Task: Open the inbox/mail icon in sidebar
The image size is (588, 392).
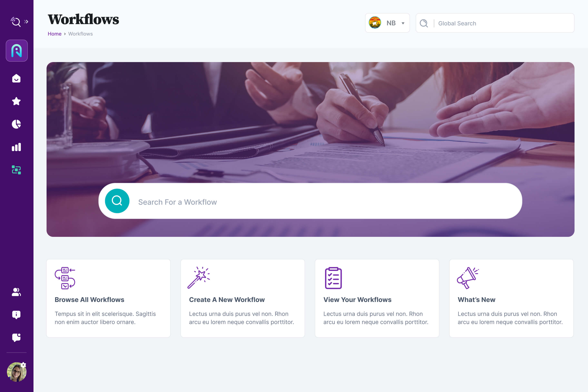Action: pos(17,79)
